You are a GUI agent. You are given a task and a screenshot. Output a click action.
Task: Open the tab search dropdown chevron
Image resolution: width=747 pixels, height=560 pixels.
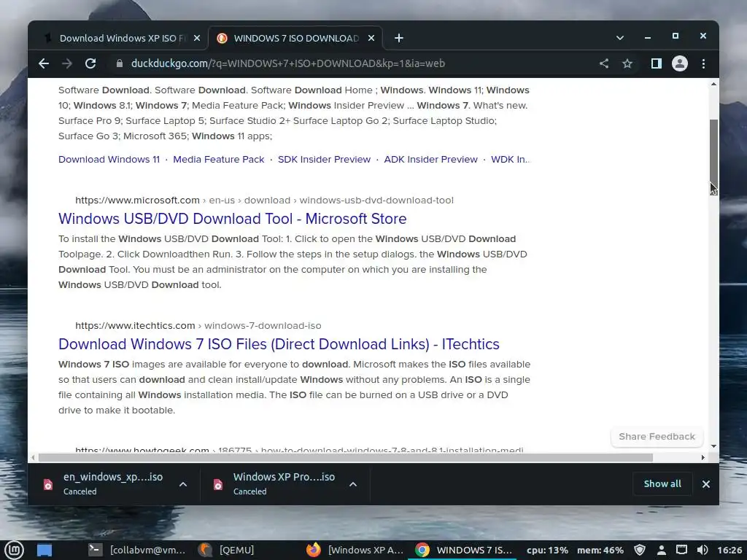620,38
